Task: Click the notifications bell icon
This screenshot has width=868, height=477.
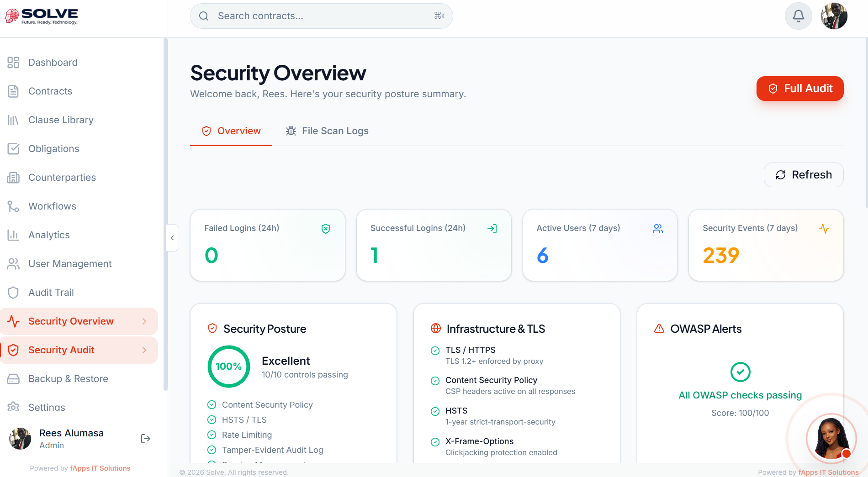Action: pos(798,16)
